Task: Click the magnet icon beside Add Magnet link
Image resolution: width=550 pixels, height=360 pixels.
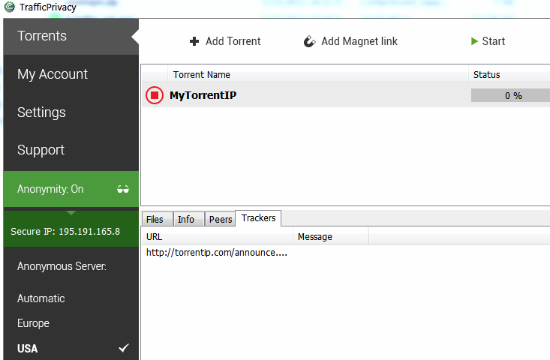Action: coord(309,41)
